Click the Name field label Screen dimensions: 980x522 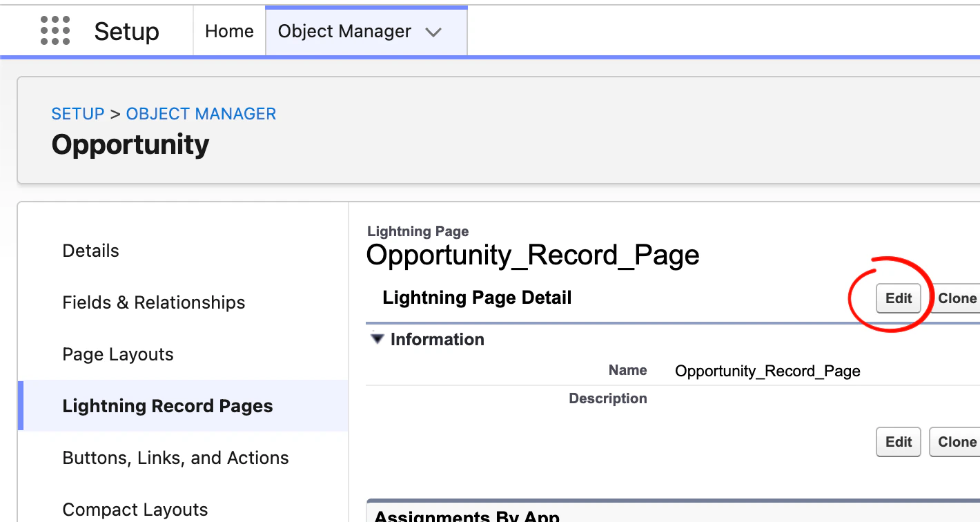[628, 370]
